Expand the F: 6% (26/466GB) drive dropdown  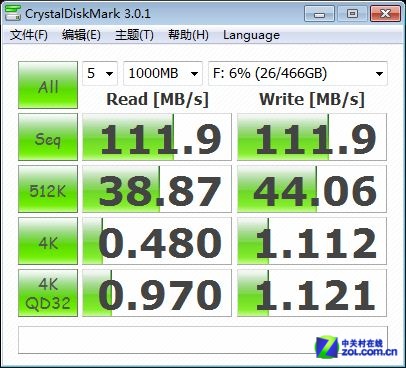coord(298,73)
